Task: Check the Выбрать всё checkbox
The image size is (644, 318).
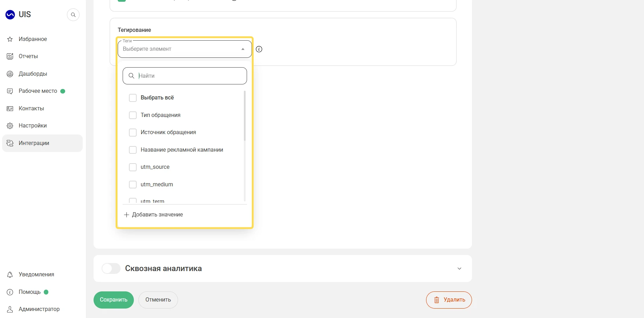Action: click(x=133, y=98)
